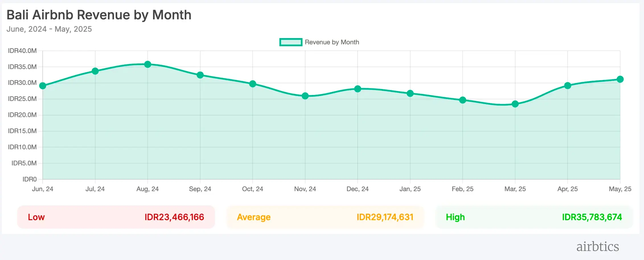Select the Mar, 25 lowest data point
Image resolution: width=644 pixels, height=260 pixels.
click(x=515, y=104)
